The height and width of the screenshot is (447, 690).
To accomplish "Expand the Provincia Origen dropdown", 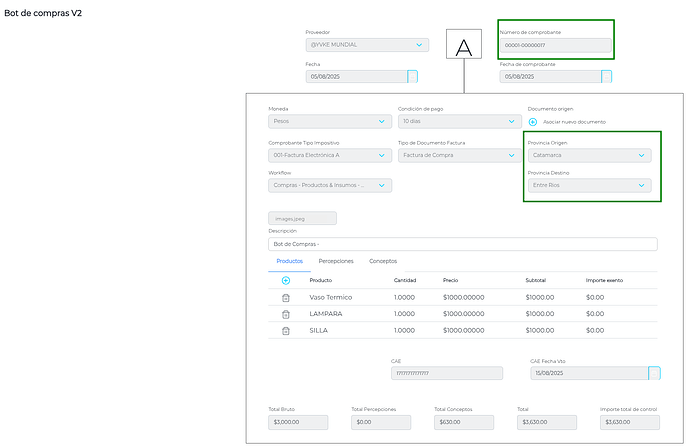I will pos(589,155).
